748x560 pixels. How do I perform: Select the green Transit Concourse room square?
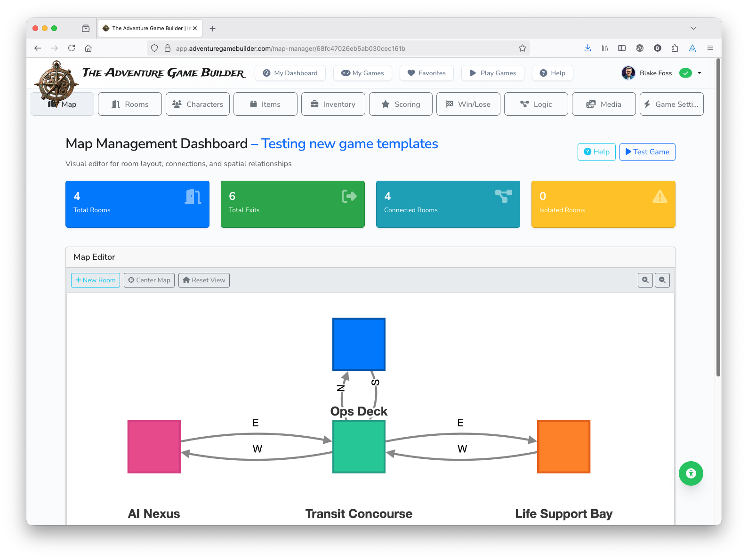pos(359,447)
